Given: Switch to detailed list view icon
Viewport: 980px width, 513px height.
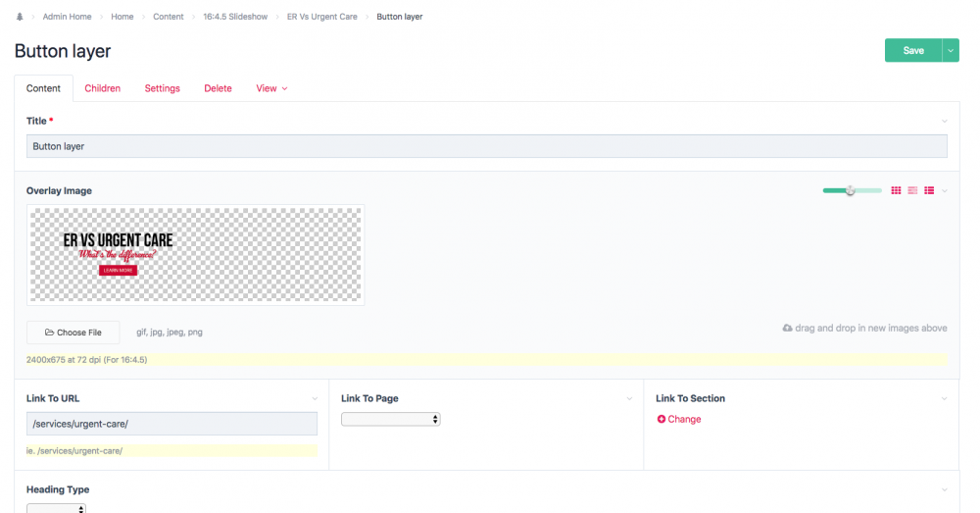Looking at the screenshot, I should tap(929, 190).
